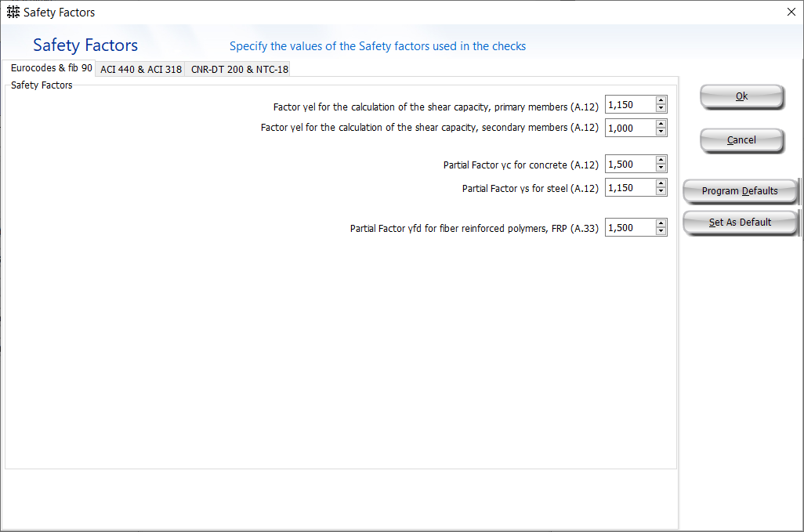Decrease partial factor γc for concrete
The height and width of the screenshot is (532, 804).
(661, 168)
